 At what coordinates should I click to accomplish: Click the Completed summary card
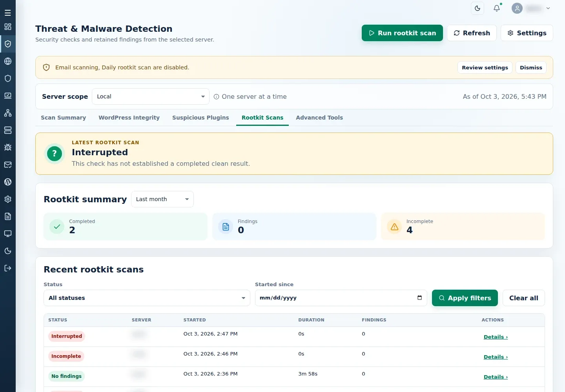(126, 227)
